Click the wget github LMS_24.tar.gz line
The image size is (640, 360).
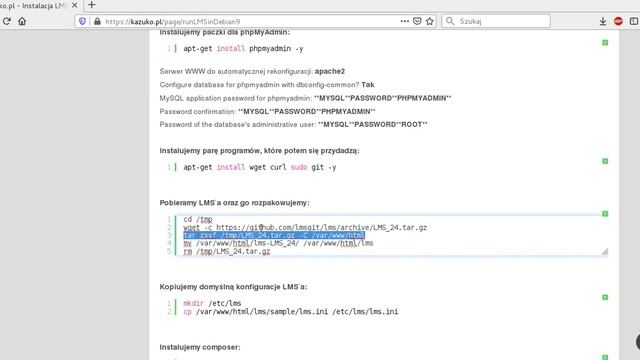pos(305,227)
